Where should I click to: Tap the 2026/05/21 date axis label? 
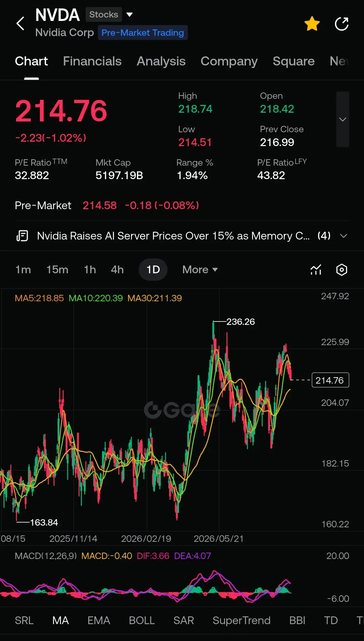[x=219, y=539]
